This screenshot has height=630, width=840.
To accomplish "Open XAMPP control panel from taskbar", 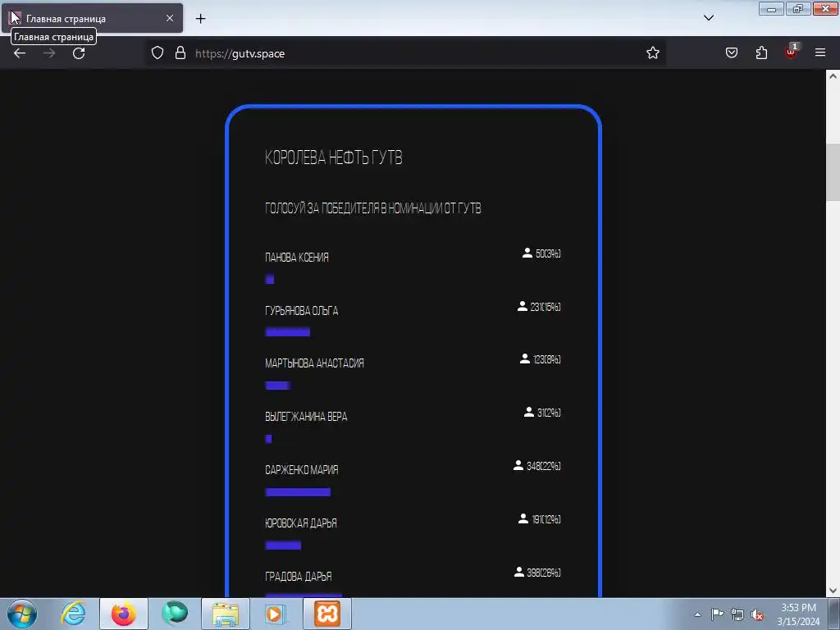I will coord(327,614).
